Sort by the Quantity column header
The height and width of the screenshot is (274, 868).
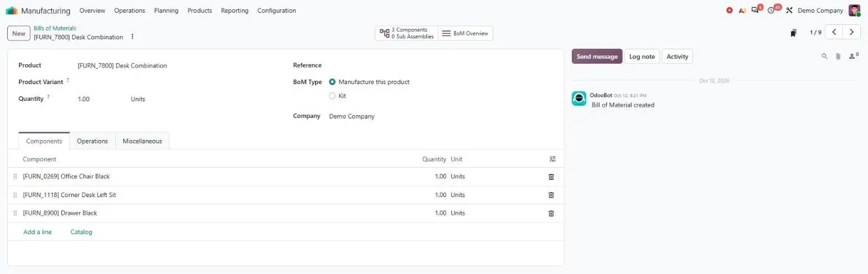click(434, 159)
